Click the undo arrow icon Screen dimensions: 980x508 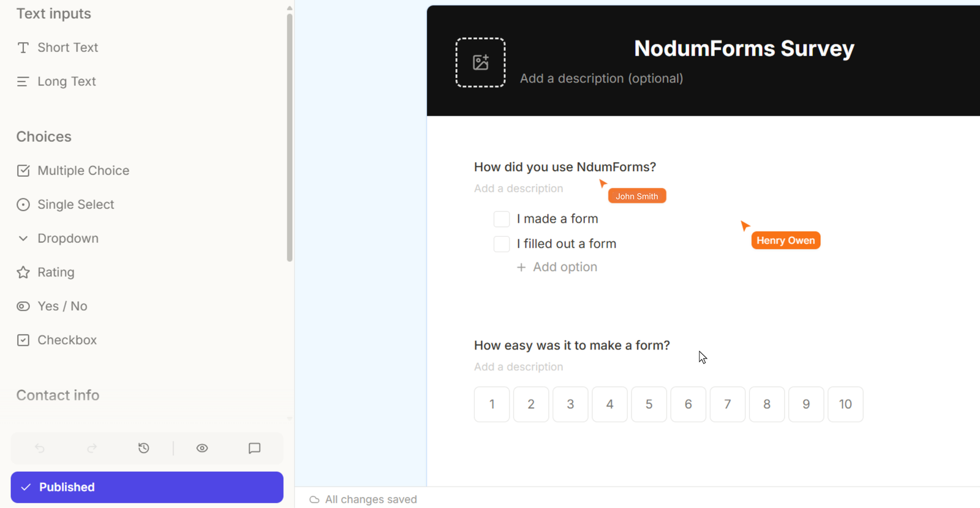coord(40,448)
